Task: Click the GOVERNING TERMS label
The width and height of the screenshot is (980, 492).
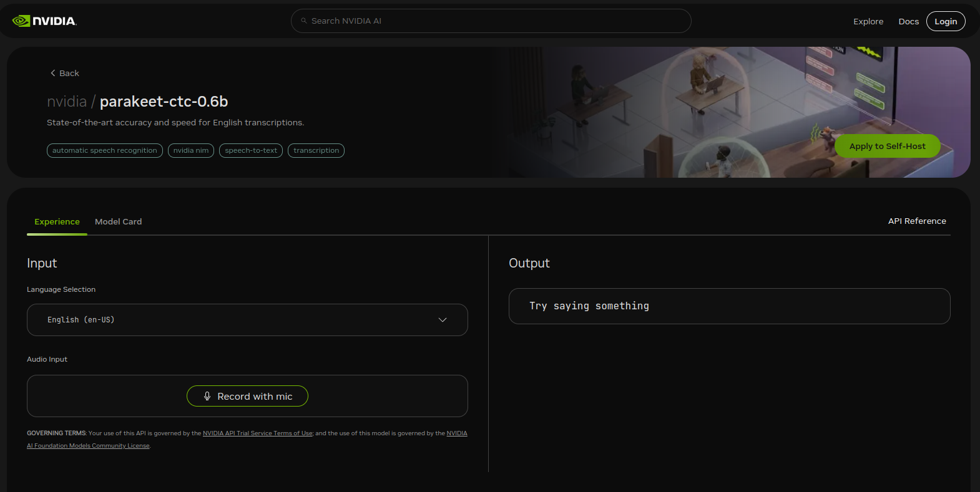Action: pyautogui.click(x=56, y=433)
